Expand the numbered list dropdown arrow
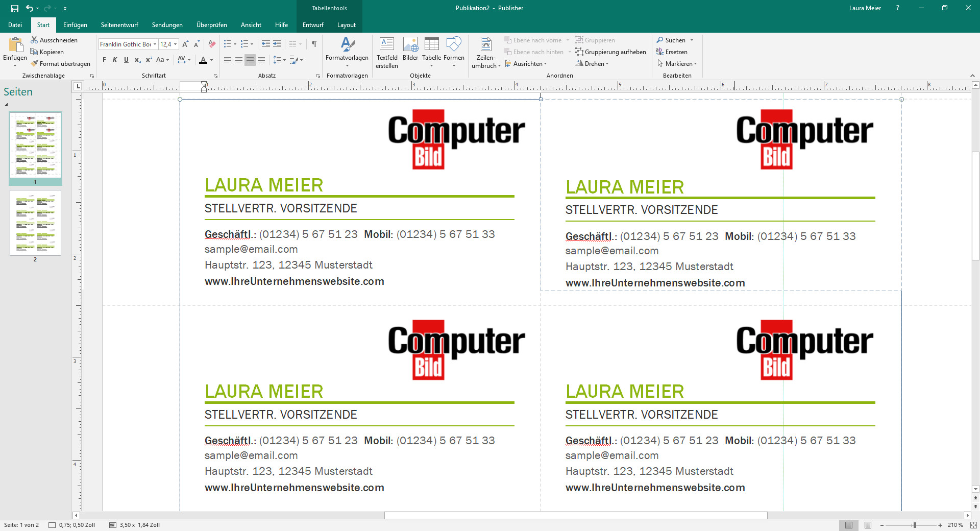Image resolution: width=980 pixels, height=531 pixels. 252,44
